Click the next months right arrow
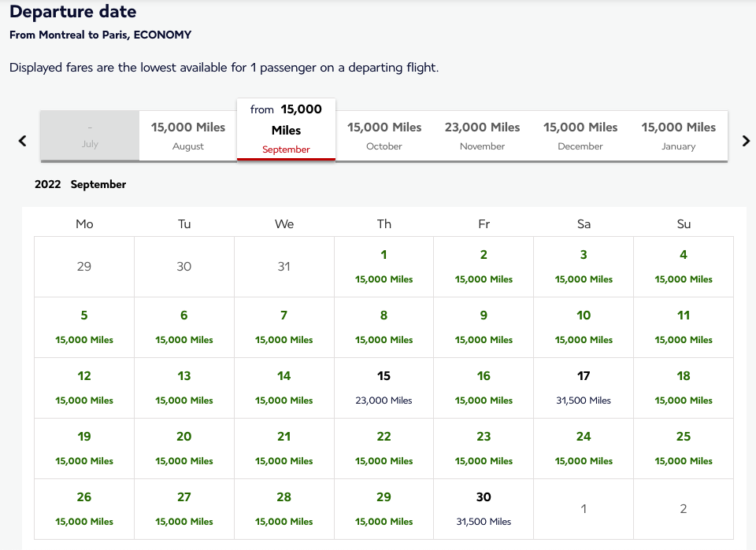756x550 pixels. (x=746, y=141)
